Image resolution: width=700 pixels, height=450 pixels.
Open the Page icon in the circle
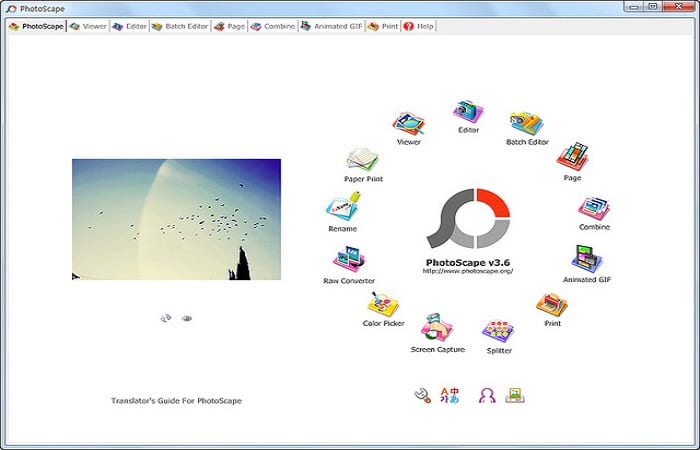point(572,157)
